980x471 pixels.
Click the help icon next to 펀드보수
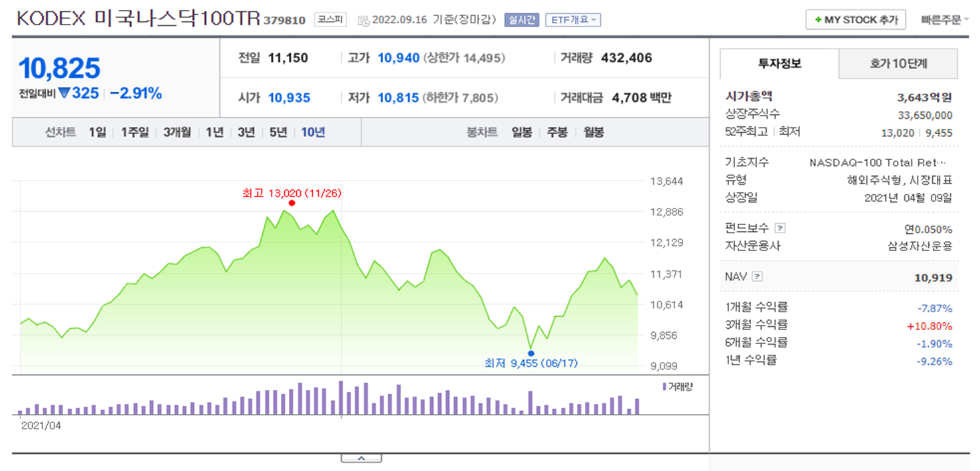(x=780, y=229)
